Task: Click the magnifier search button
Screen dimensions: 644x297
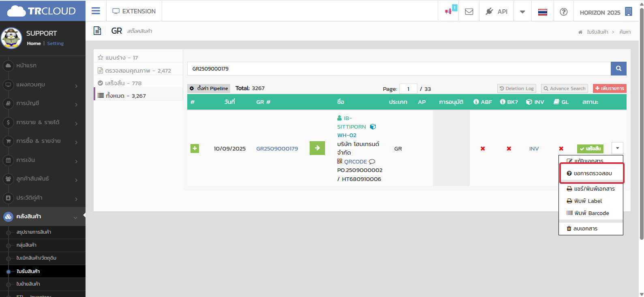Action: click(x=618, y=69)
